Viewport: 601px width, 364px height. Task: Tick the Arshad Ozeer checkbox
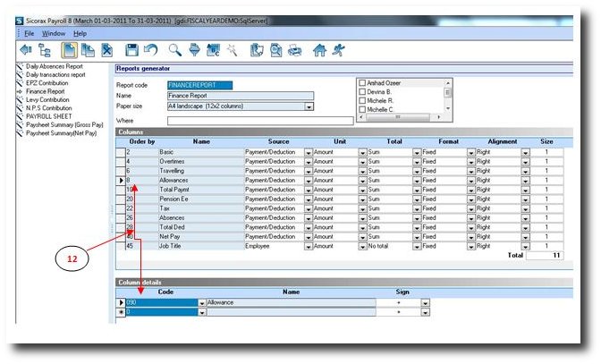click(362, 83)
